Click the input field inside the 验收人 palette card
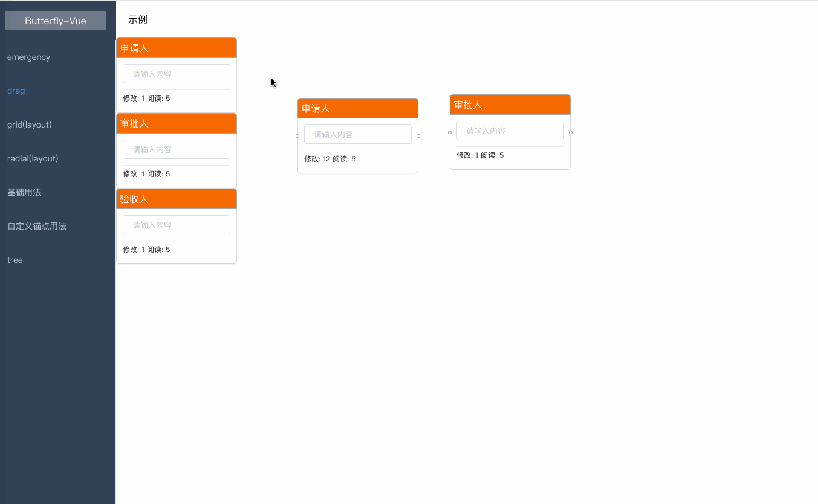Viewport: 818px width, 504px height. click(x=176, y=224)
